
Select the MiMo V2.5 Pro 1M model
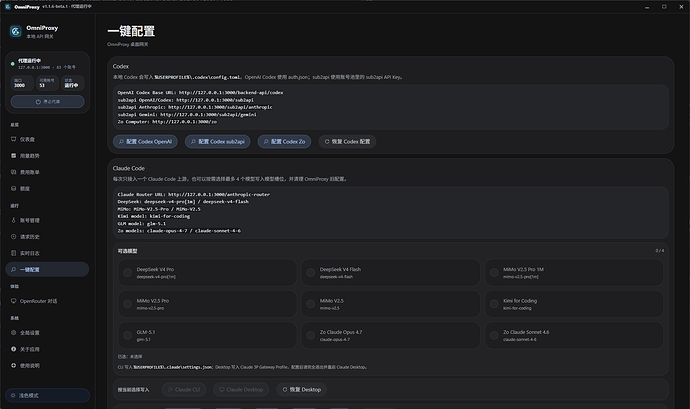click(x=574, y=273)
